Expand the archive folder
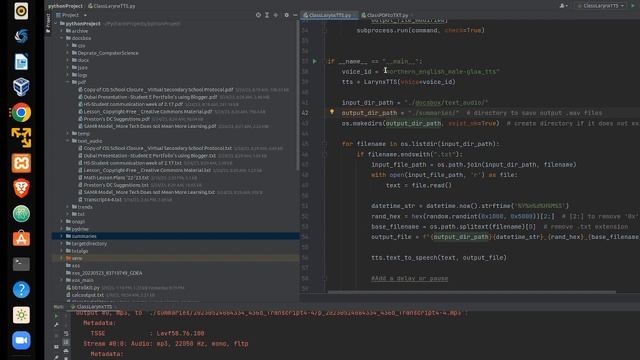 pyautogui.click(x=62, y=31)
